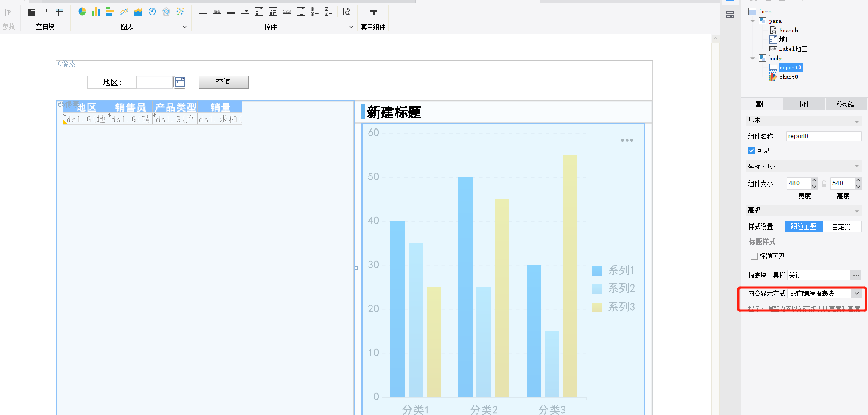Switch to the 事件 tab
The width and height of the screenshot is (868, 415).
[x=803, y=104]
